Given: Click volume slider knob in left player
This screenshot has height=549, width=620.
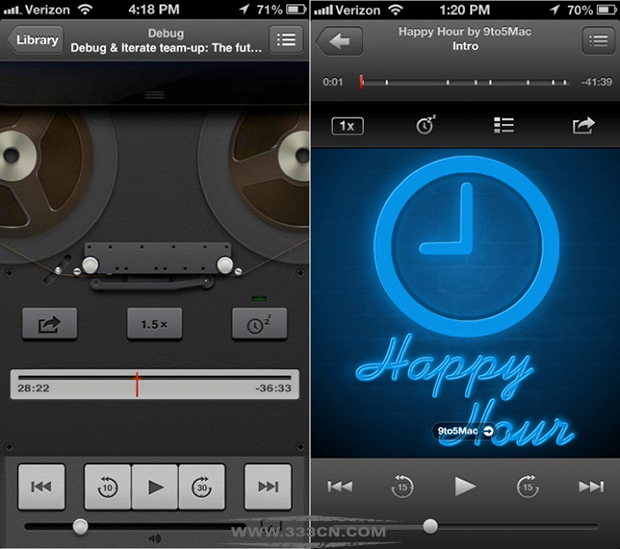Looking at the screenshot, I should [80, 526].
